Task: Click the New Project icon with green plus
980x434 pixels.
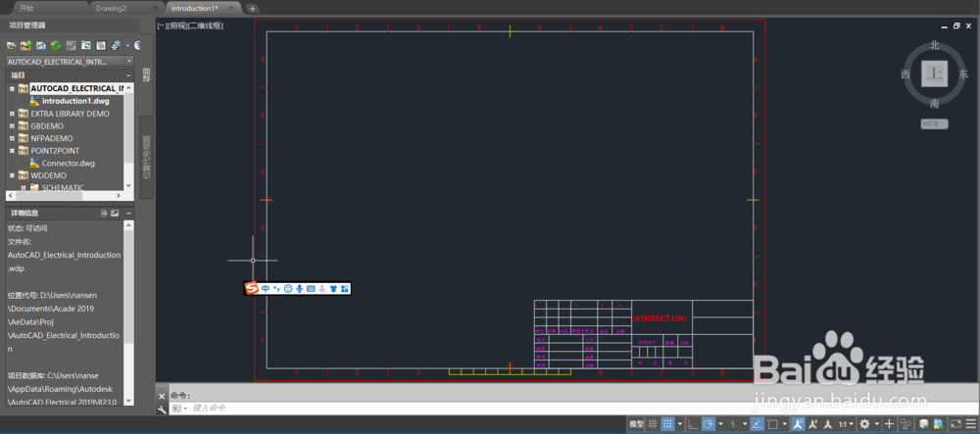Action: [25, 46]
